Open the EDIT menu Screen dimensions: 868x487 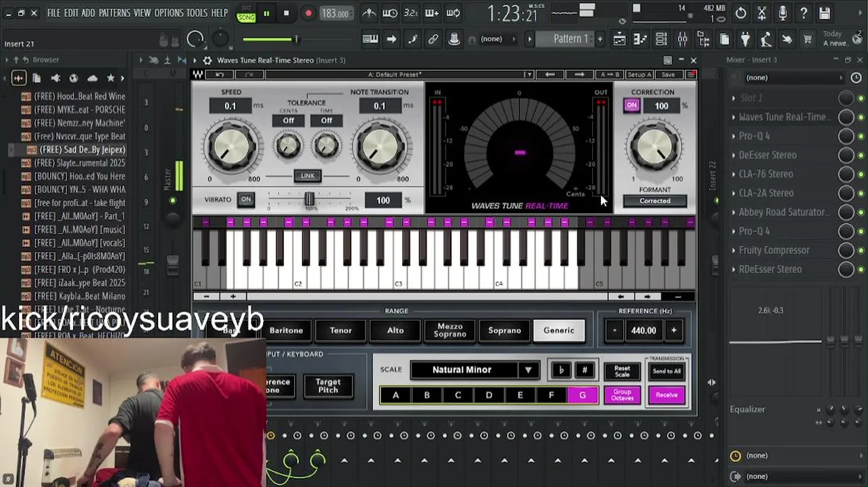(x=71, y=13)
